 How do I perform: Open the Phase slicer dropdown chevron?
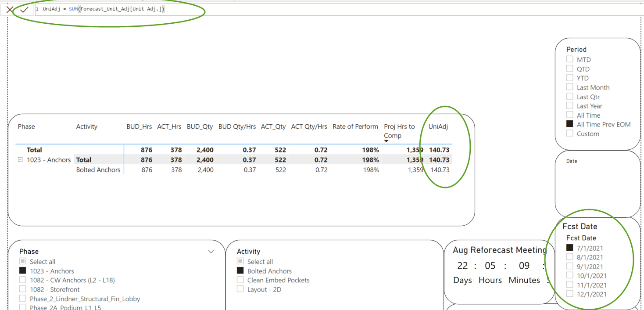click(211, 252)
